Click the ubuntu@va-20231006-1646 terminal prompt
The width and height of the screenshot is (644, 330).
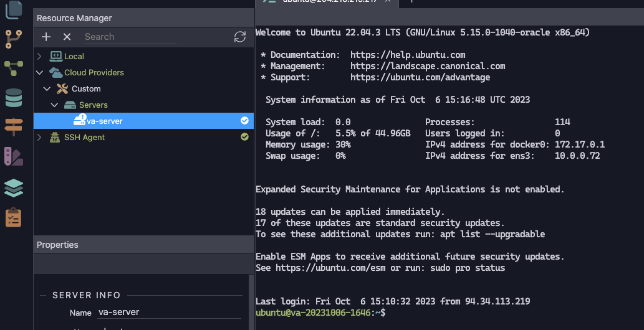(320, 313)
